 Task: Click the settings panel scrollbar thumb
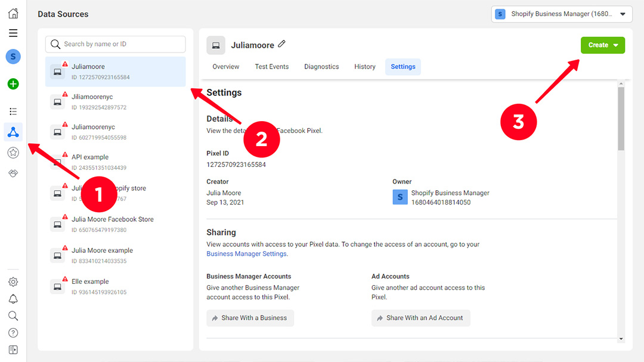click(x=621, y=118)
